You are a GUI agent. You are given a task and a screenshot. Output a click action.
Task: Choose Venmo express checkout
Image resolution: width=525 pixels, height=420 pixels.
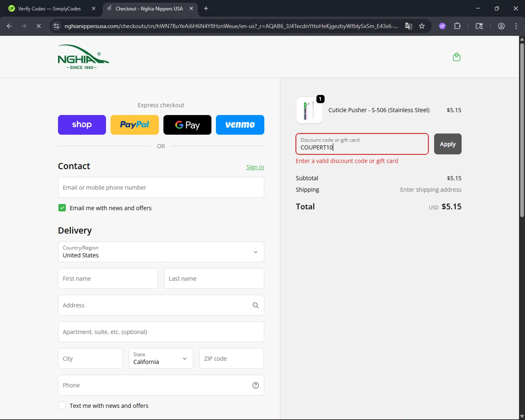pyautogui.click(x=240, y=125)
